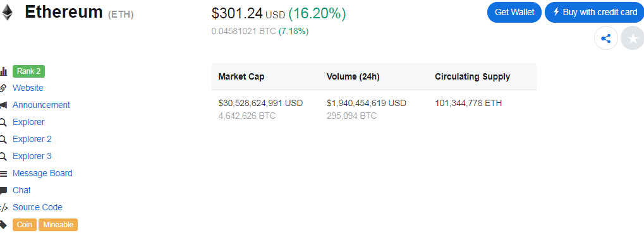Screen dimensions: 644x233
Task: Open the Explorer 2 link
Action: click(32, 139)
